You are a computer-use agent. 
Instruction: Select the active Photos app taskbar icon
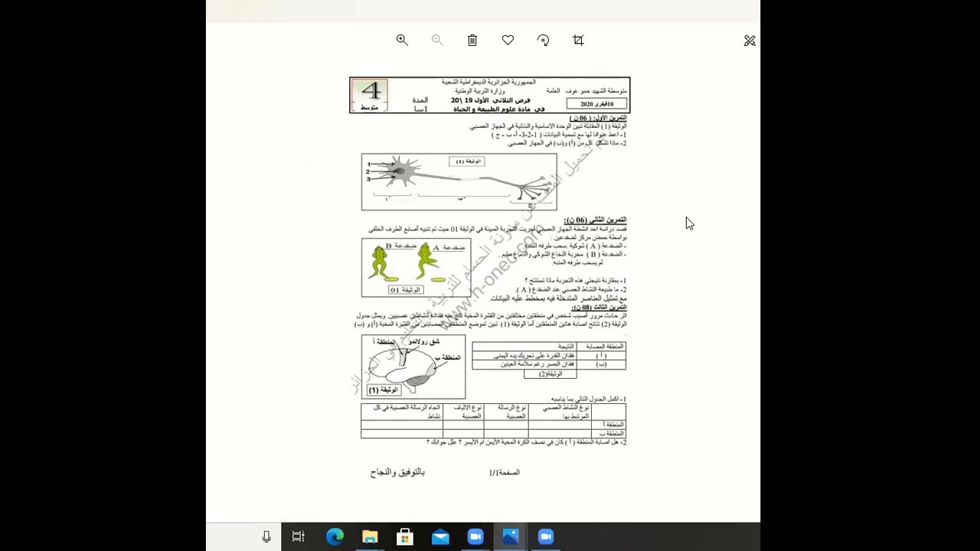(511, 537)
